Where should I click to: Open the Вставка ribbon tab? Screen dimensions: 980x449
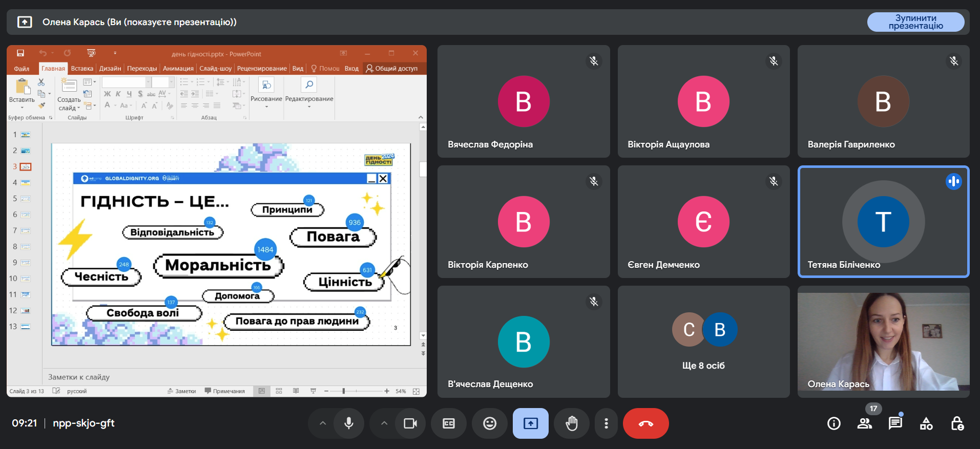82,69
